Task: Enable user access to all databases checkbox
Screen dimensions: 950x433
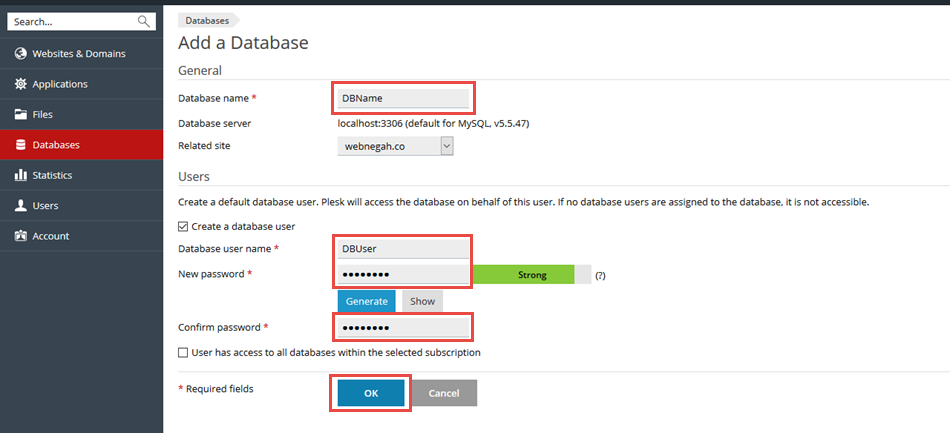Action: click(183, 352)
